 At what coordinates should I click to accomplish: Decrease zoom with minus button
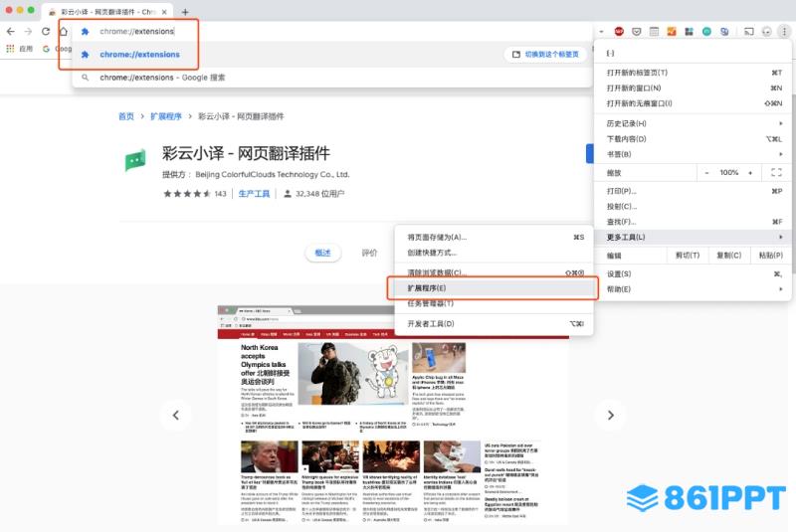click(706, 173)
